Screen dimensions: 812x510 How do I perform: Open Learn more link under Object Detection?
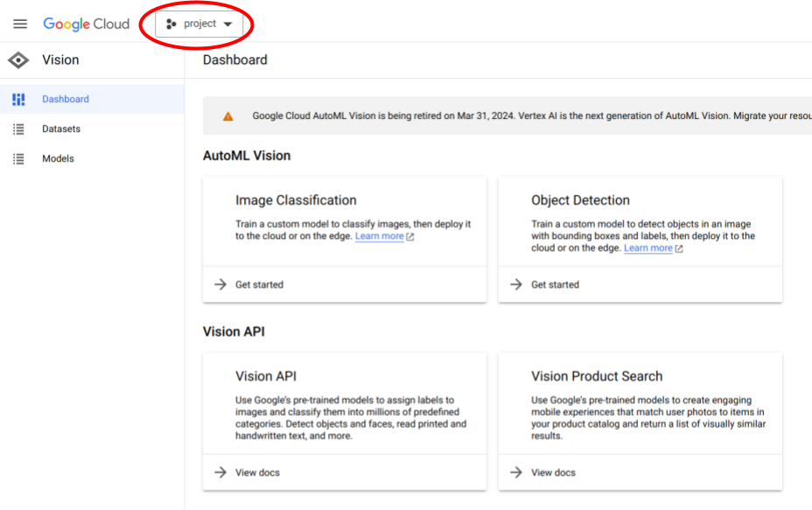(x=648, y=248)
